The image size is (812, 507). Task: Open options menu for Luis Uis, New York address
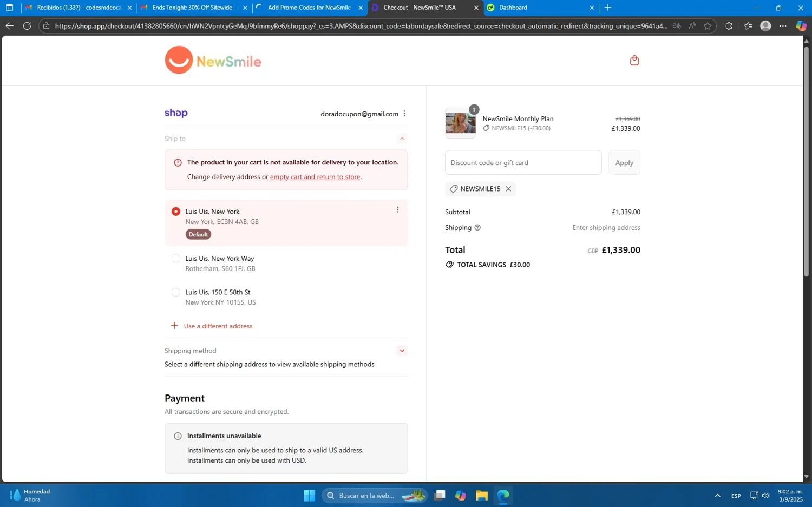(397, 210)
